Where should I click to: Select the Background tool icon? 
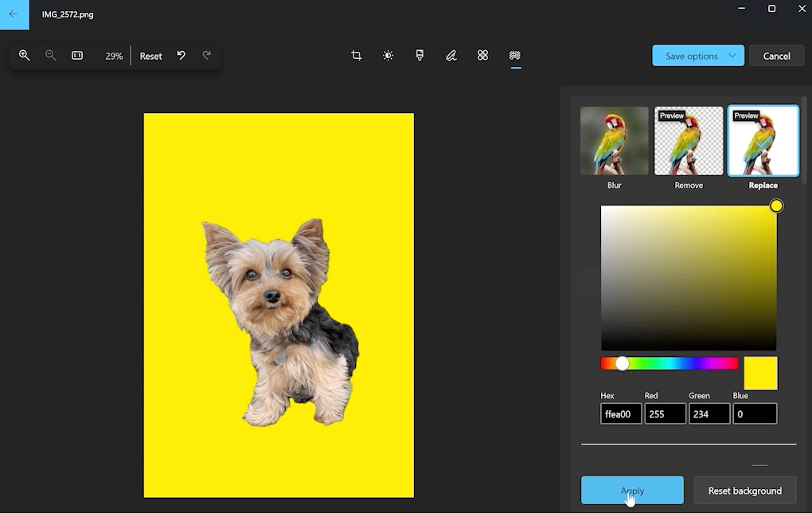pos(515,56)
